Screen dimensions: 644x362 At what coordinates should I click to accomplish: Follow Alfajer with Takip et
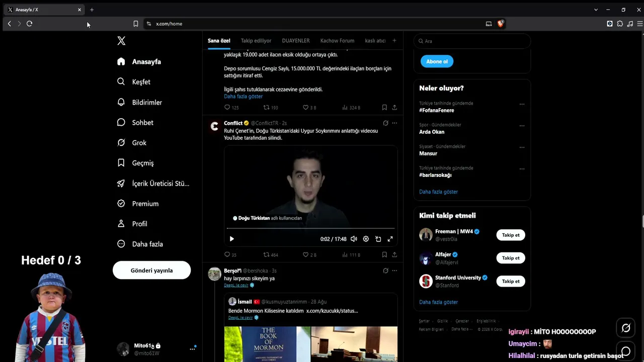511,258
